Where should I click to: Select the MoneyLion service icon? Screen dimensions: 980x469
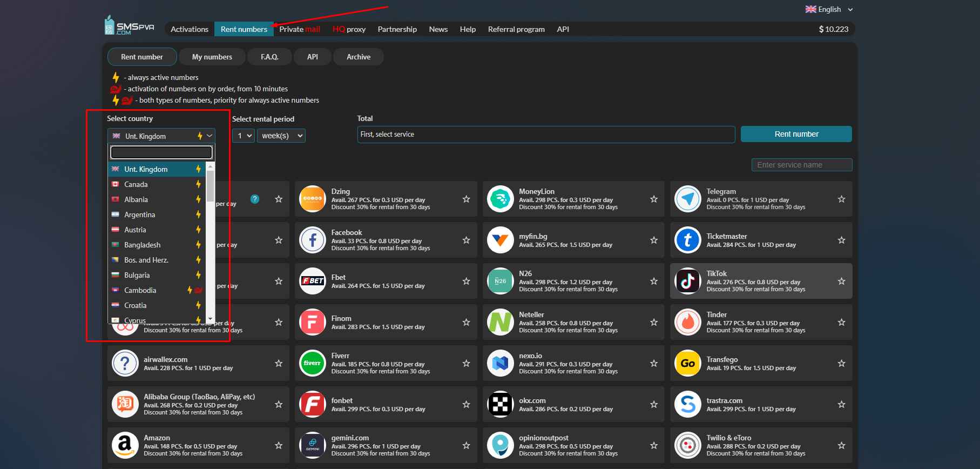point(501,199)
